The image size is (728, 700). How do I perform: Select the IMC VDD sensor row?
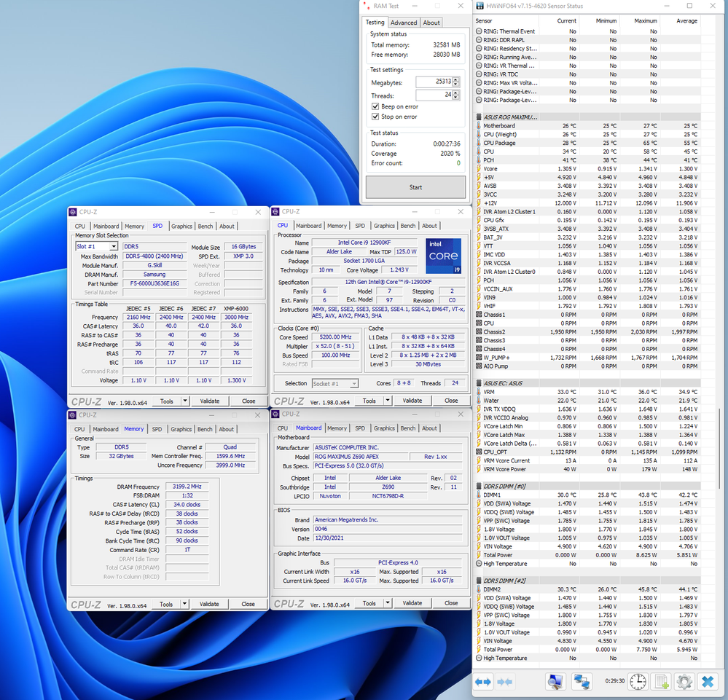pyautogui.click(x=587, y=254)
